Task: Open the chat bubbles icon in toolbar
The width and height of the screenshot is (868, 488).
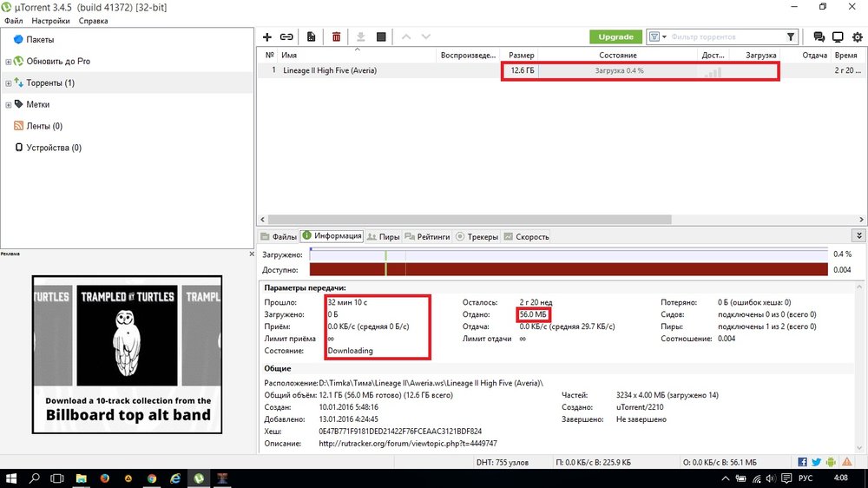Action: pos(819,37)
